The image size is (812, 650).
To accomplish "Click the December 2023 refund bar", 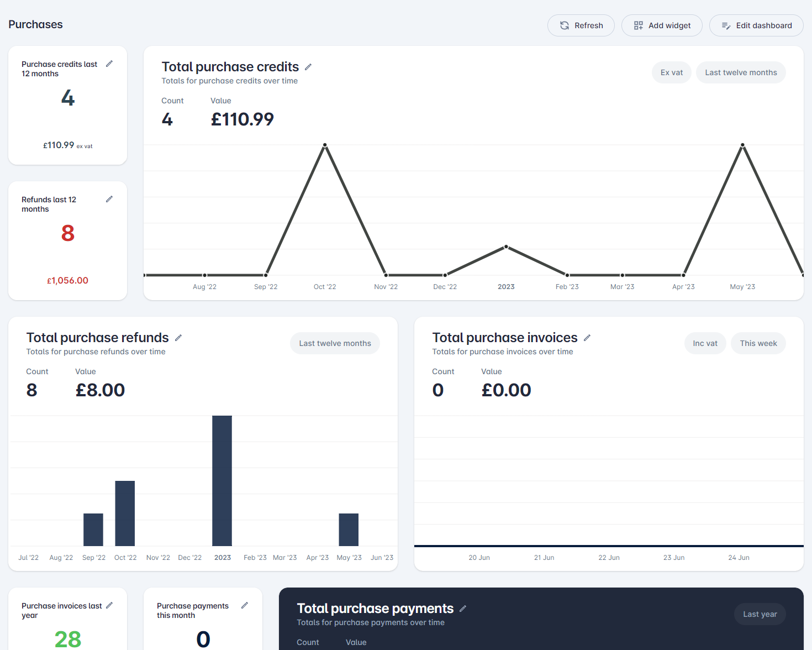I will pyautogui.click(x=222, y=481).
